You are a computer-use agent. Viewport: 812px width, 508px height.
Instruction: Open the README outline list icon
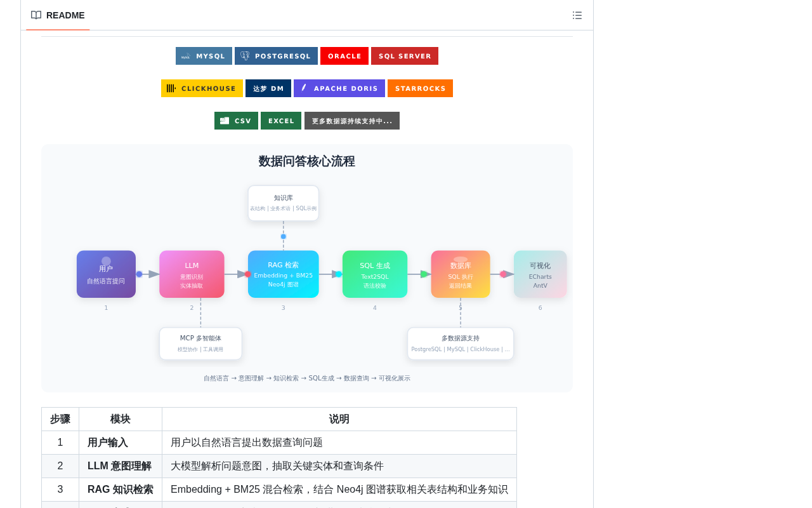577,15
